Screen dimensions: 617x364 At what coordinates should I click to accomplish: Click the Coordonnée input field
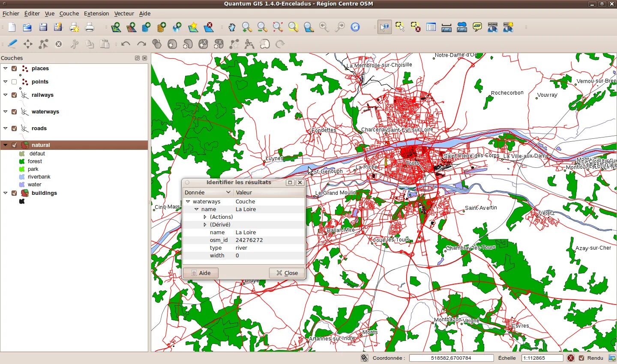point(451,358)
